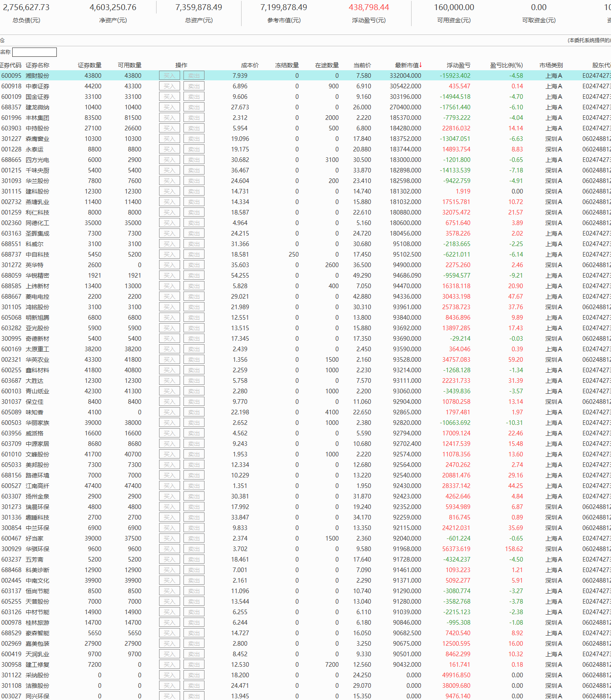Click 净资产 value 4,603,250.76
Screen dimensions: 611x700
[113, 8]
